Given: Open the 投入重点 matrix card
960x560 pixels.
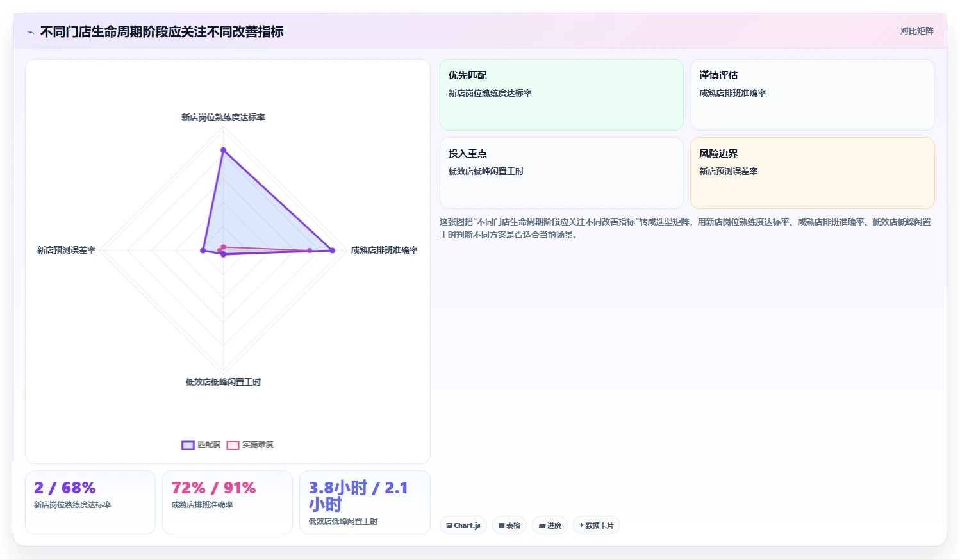Looking at the screenshot, I should (x=561, y=173).
